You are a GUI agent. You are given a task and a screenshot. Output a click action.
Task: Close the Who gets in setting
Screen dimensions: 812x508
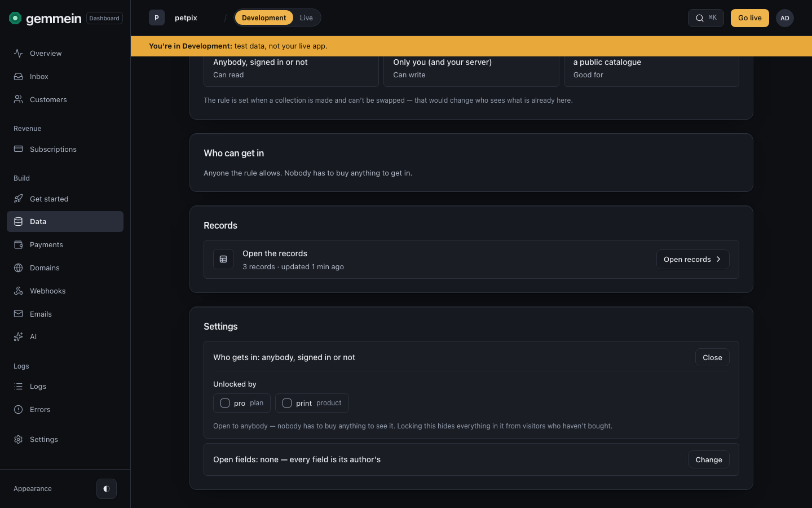pyautogui.click(x=712, y=357)
